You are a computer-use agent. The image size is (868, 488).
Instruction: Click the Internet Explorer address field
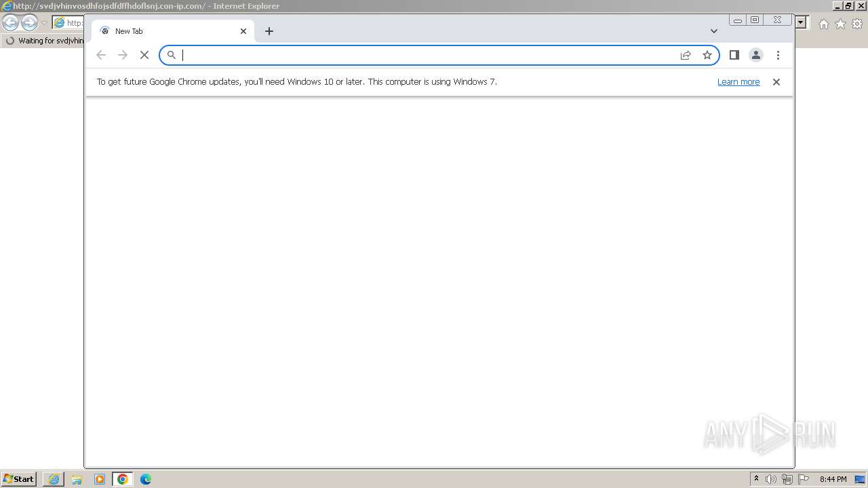click(68, 23)
